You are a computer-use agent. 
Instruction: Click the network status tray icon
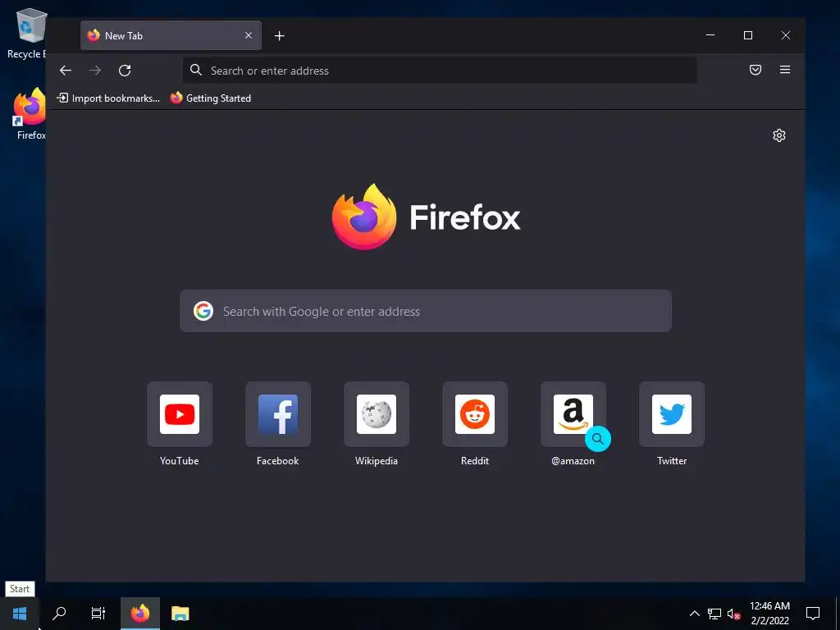point(714,614)
